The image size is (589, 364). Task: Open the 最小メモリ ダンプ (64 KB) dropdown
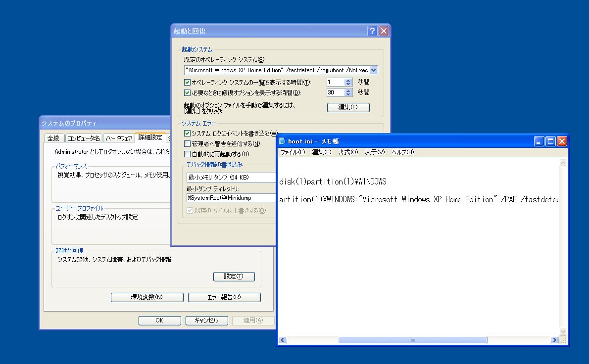pyautogui.click(x=231, y=177)
